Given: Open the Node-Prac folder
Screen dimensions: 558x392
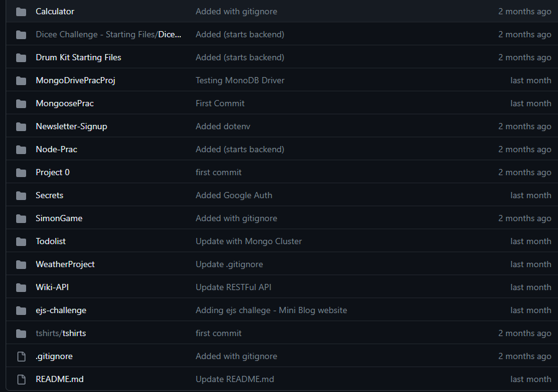Looking at the screenshot, I should click(56, 149).
